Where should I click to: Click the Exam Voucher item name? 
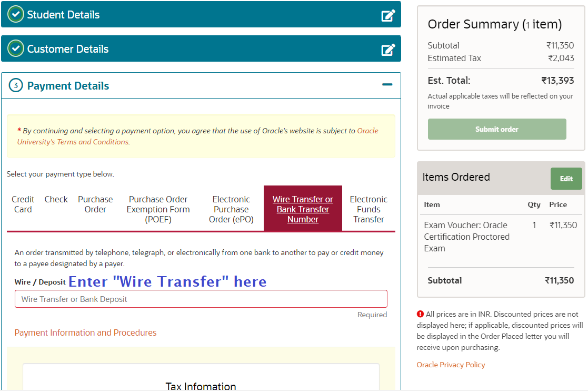point(467,237)
